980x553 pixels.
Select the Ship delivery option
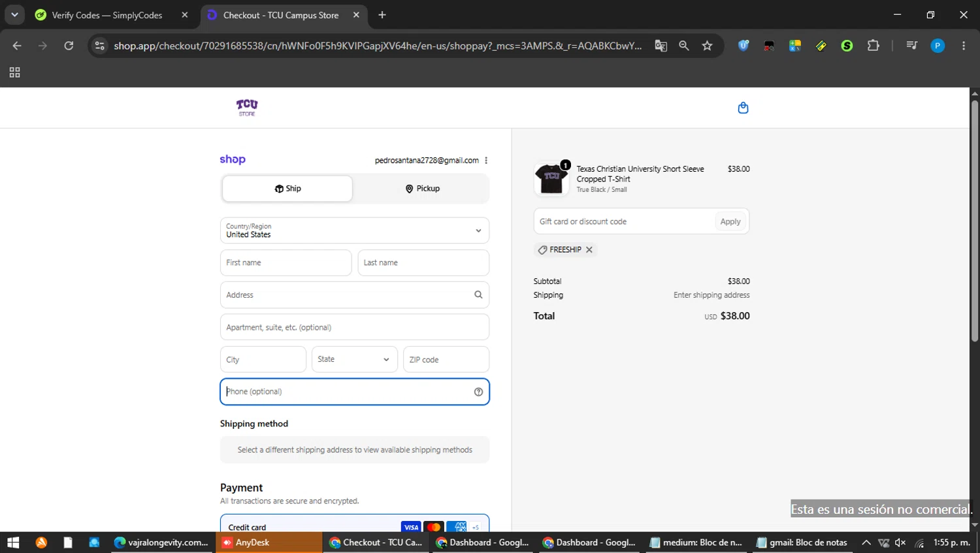click(x=287, y=189)
